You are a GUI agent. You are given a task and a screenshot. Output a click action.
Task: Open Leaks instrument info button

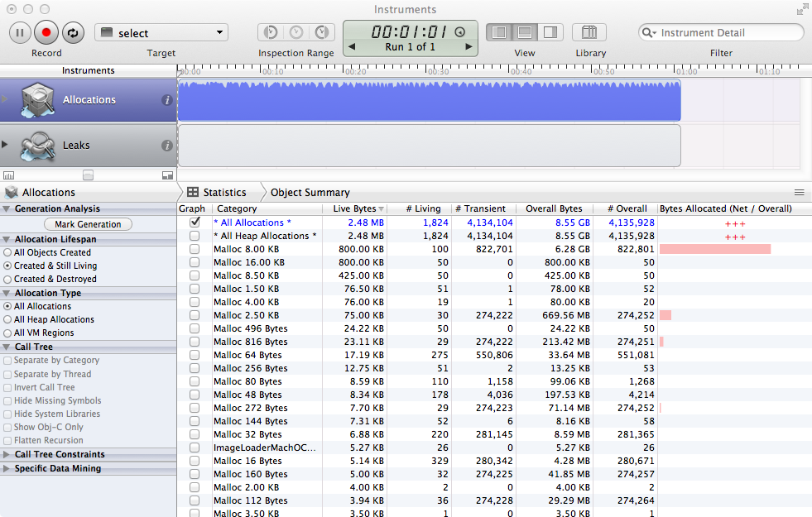166,146
